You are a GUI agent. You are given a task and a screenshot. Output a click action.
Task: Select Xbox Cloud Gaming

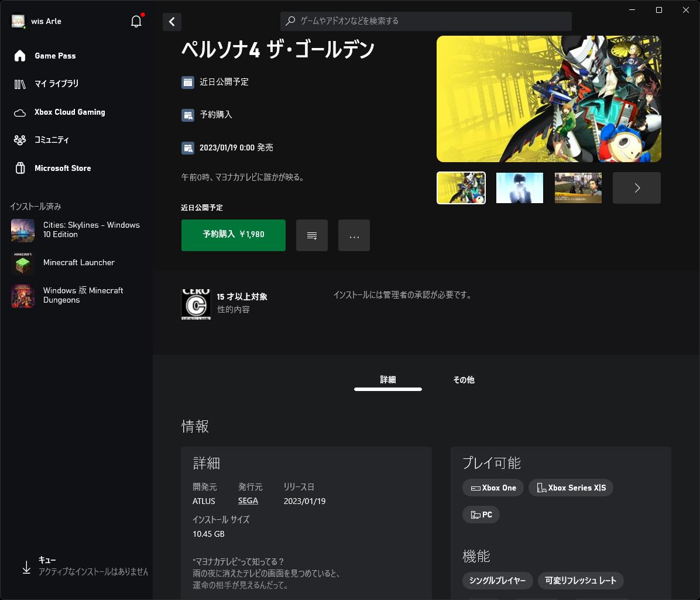point(70,112)
